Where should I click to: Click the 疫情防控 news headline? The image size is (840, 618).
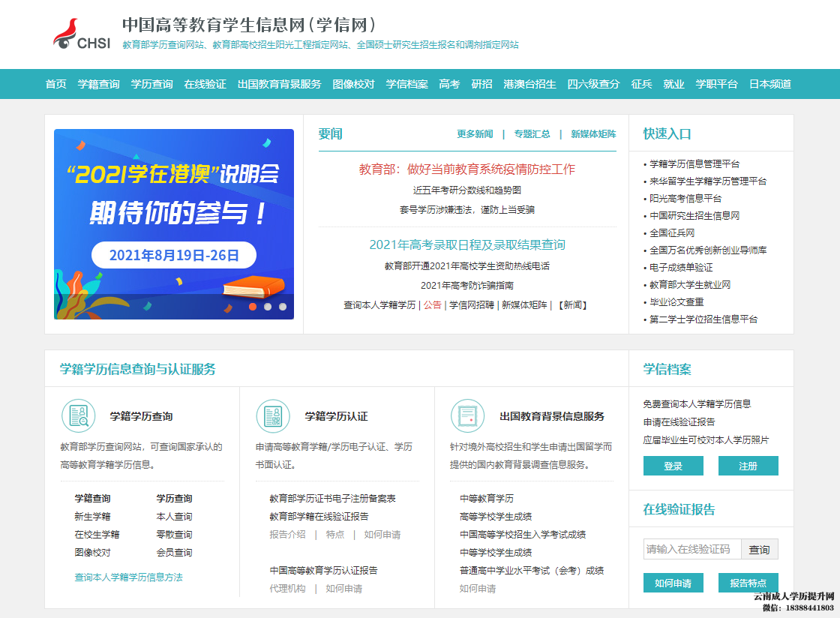click(466, 169)
